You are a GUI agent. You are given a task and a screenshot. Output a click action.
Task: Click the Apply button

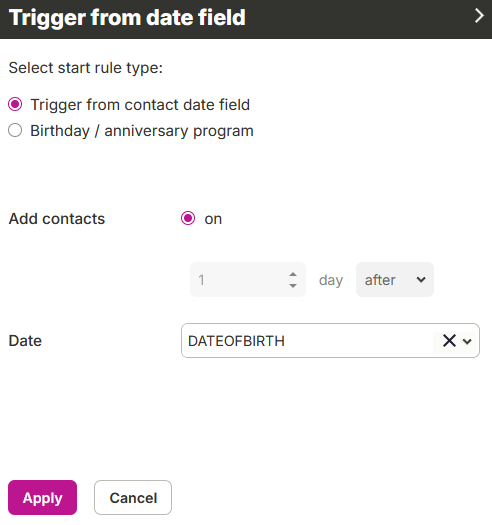43,498
